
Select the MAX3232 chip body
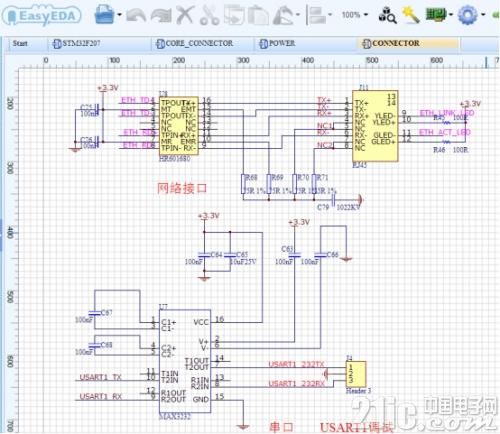click(185, 361)
